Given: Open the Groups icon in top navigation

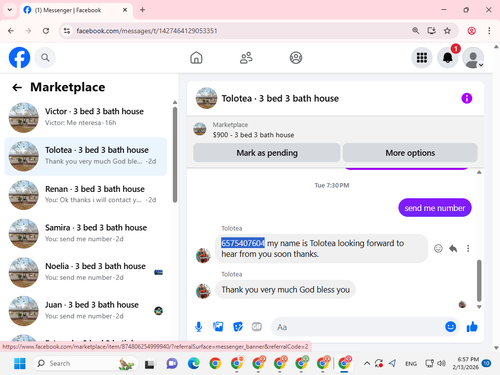Looking at the screenshot, I should [296, 58].
